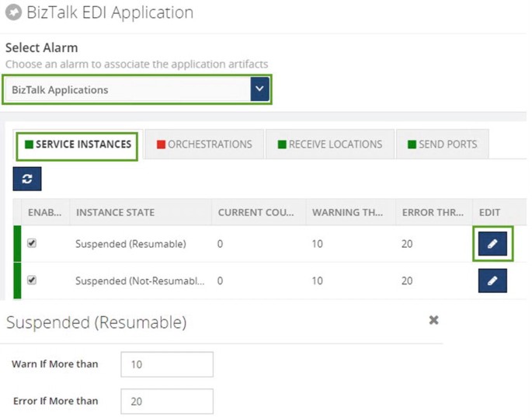Click the BizTalk EDI Application star icon
Image resolution: width=532 pixels, height=418 pixels.
pos(13,12)
